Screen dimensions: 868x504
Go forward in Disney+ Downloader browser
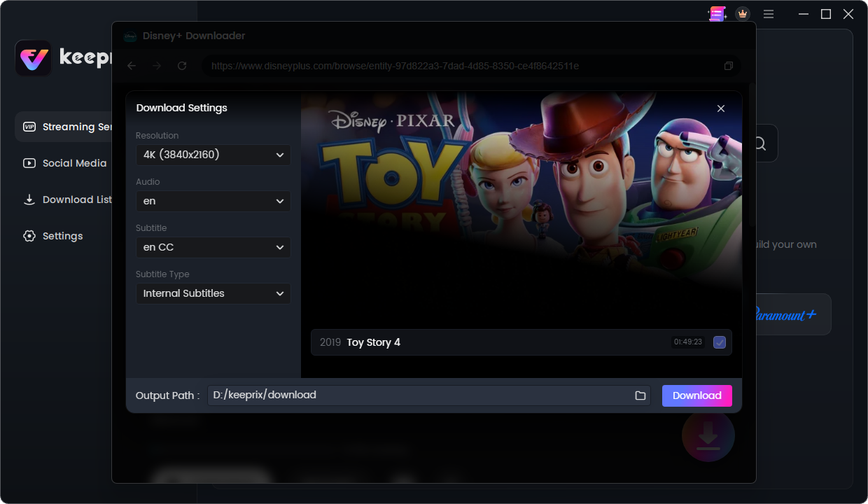(x=157, y=66)
